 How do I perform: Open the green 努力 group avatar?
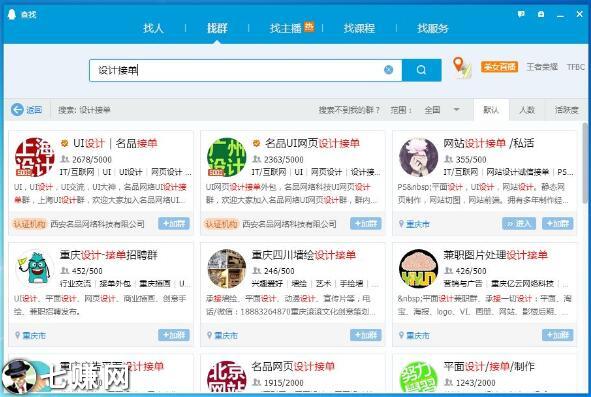point(418,376)
